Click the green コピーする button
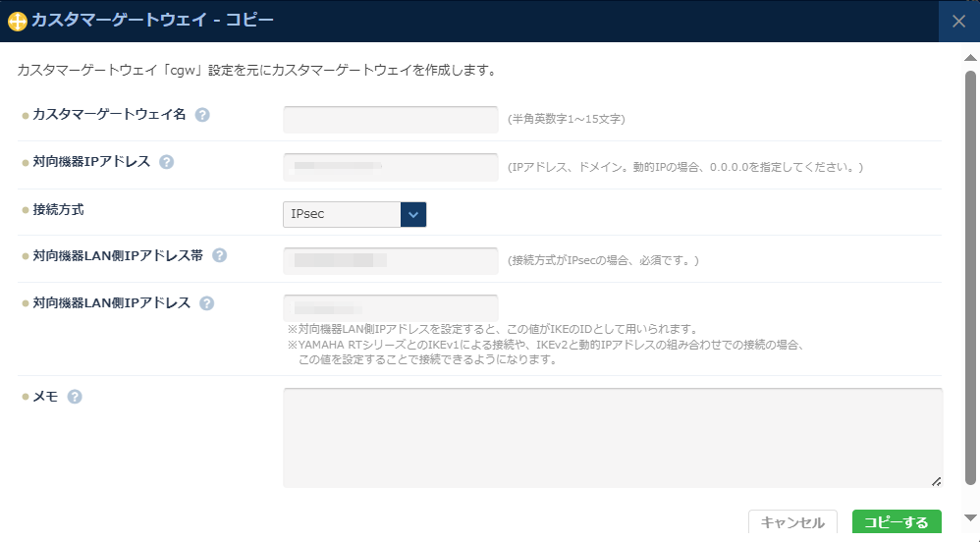This screenshot has width=980, height=542. pos(896,523)
